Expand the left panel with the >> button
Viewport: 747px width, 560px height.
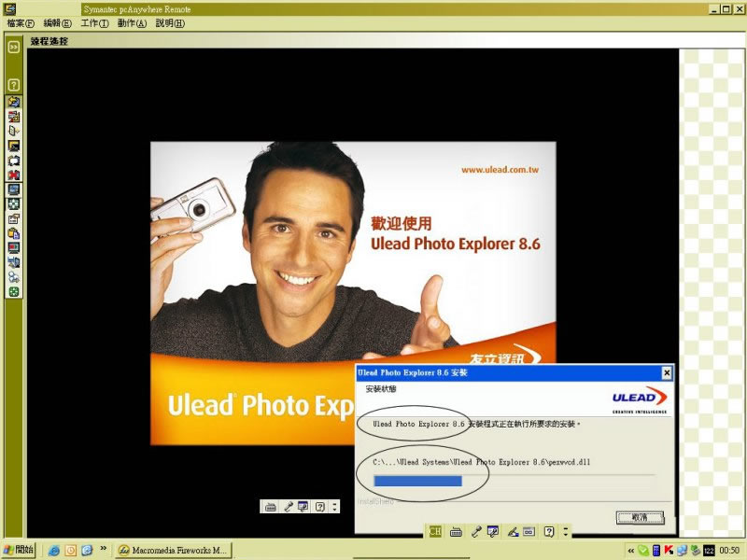13,47
